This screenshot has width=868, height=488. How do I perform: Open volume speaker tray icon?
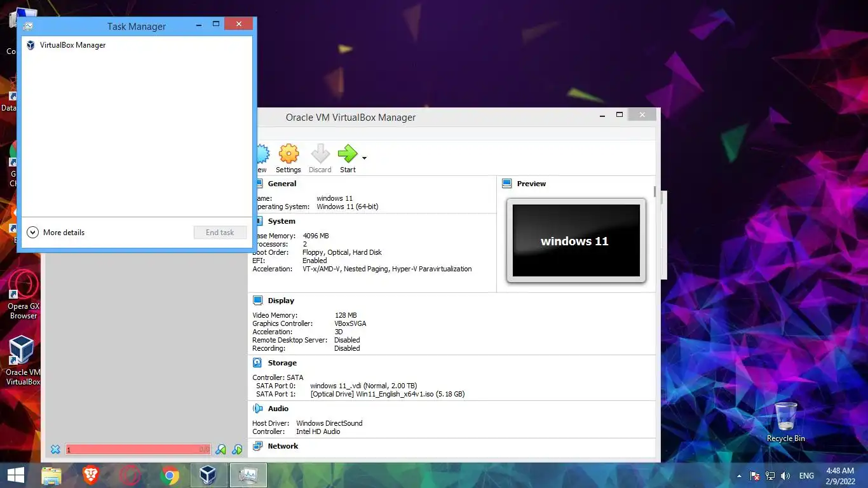tap(785, 476)
